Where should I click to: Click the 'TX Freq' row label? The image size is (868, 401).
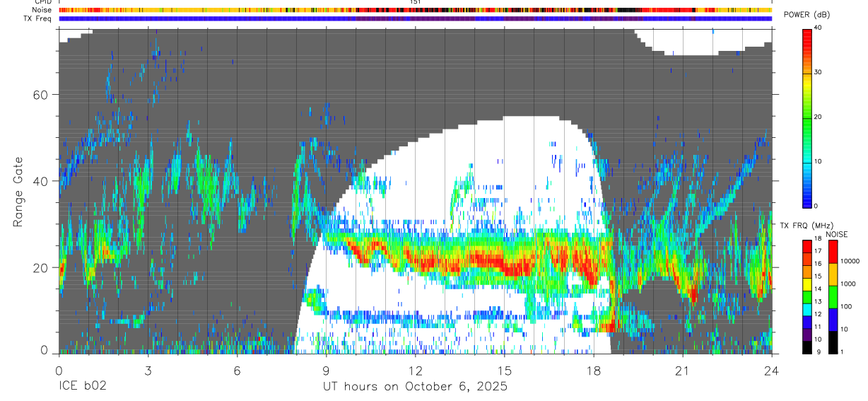click(x=38, y=18)
